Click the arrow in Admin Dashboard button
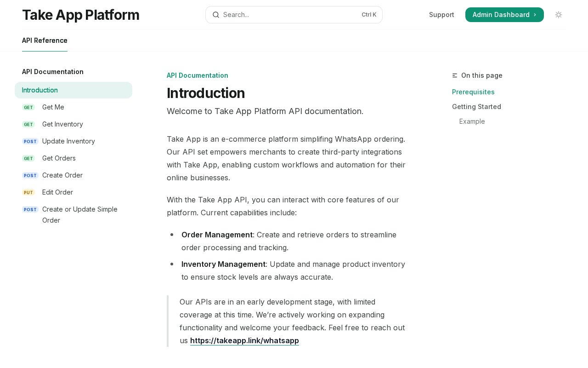Screen dimensions: 588x368 535,15
